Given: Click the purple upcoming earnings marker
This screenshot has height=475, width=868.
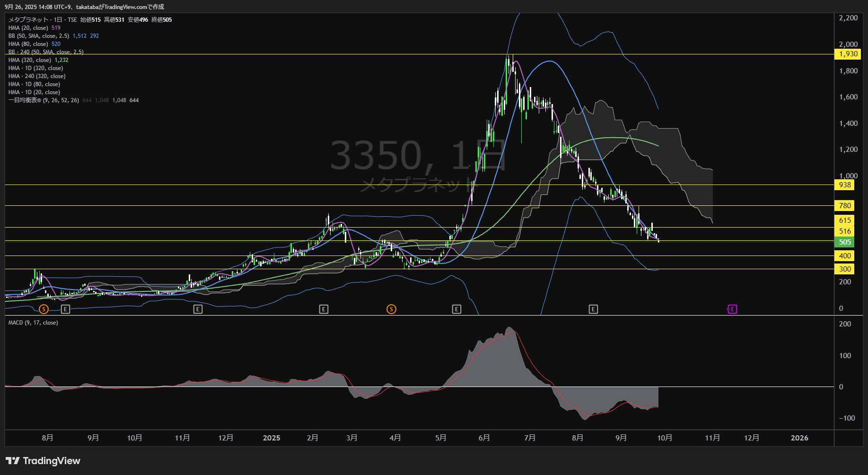Looking at the screenshot, I should click(732, 309).
